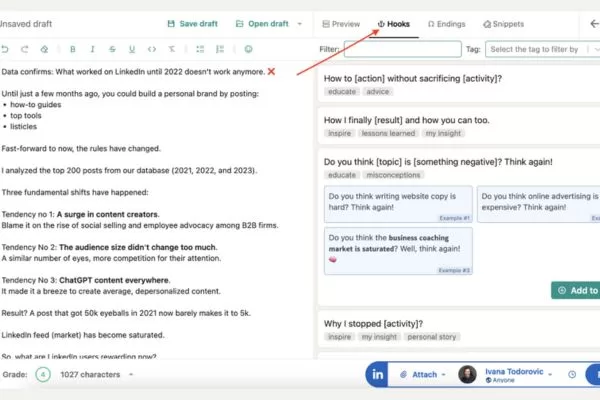Viewport: 600px width, 400px height.
Task: Clear formatting with the eraser icon
Action: [x=44, y=49]
